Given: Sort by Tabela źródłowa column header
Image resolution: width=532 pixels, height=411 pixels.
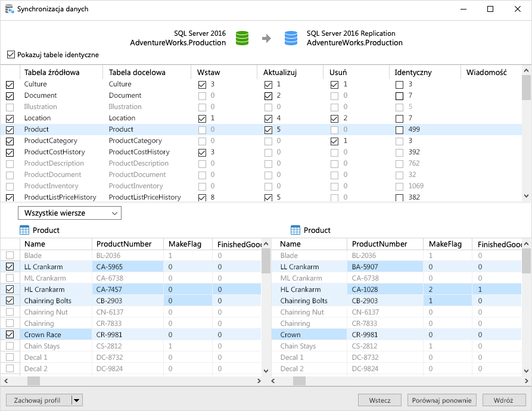Looking at the screenshot, I should (x=61, y=72).
